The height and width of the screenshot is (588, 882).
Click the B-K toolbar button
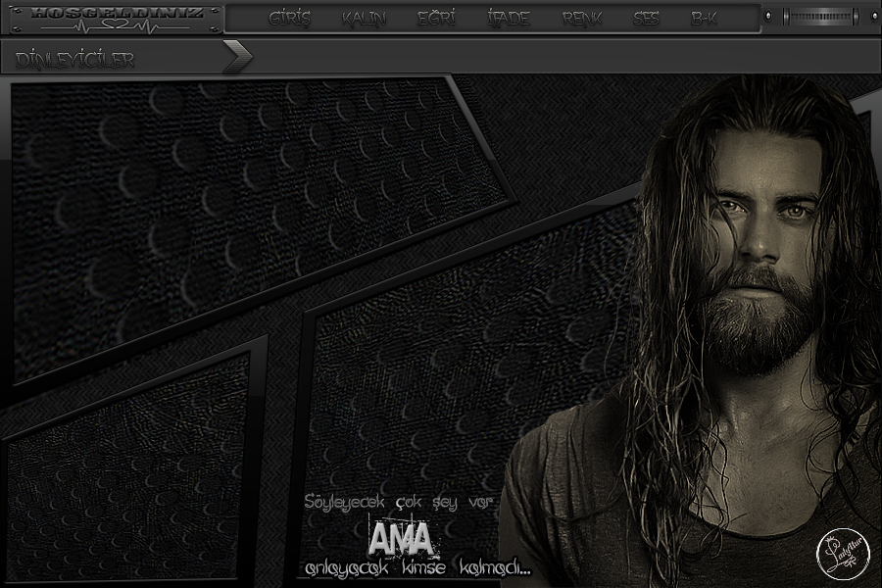pyautogui.click(x=704, y=19)
